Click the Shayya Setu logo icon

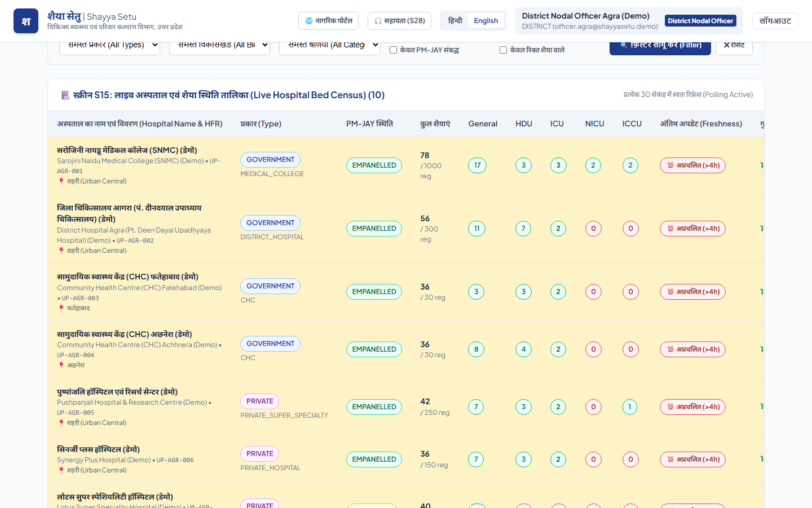click(x=26, y=21)
